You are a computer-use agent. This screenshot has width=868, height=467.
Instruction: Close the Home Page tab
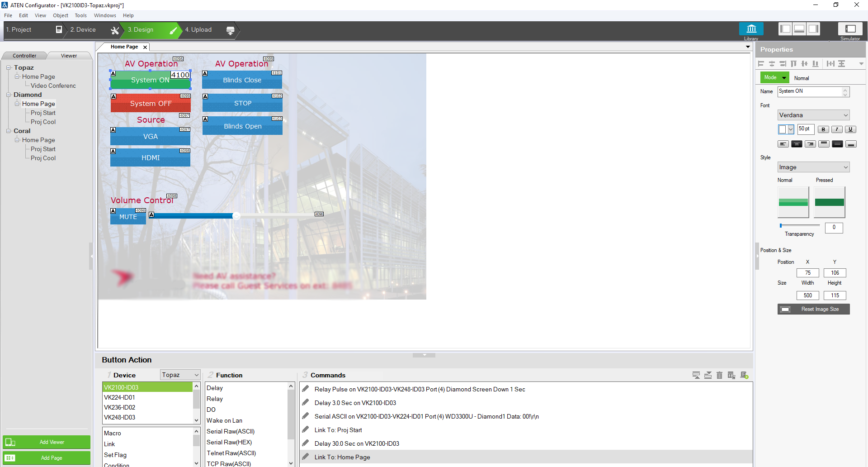click(145, 47)
